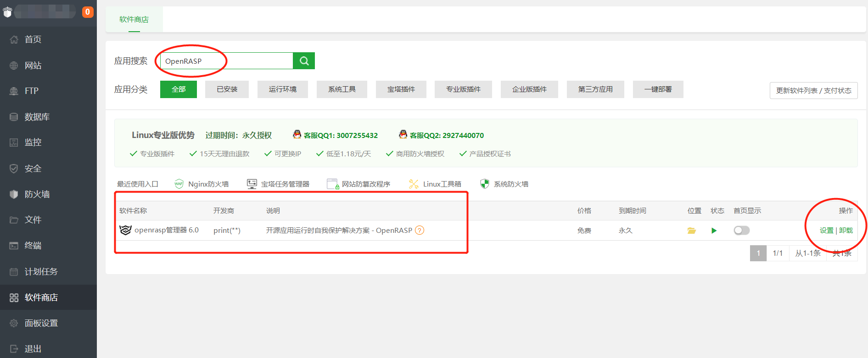Select the 专业版插件 category filter
This screenshot has height=358, width=868.
[x=464, y=89]
